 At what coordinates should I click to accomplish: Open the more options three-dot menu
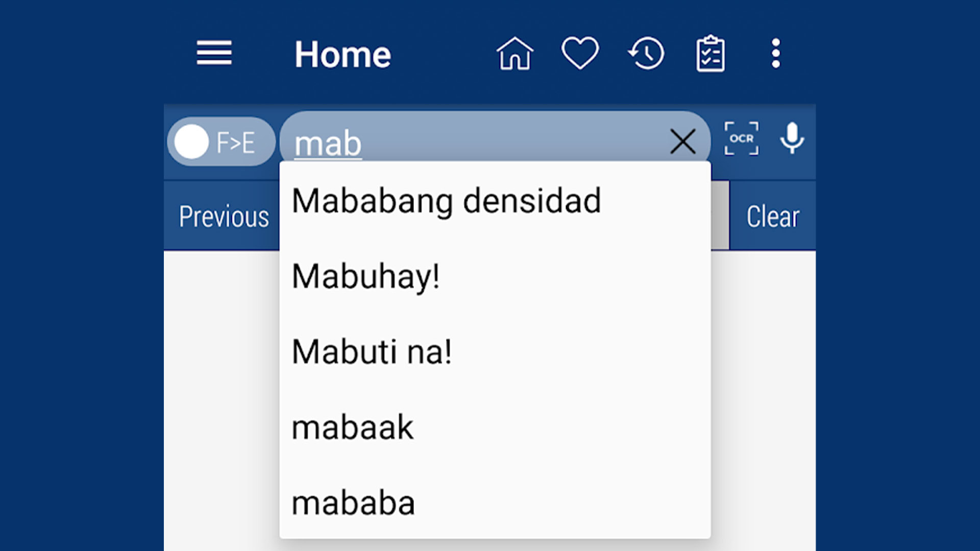[777, 53]
